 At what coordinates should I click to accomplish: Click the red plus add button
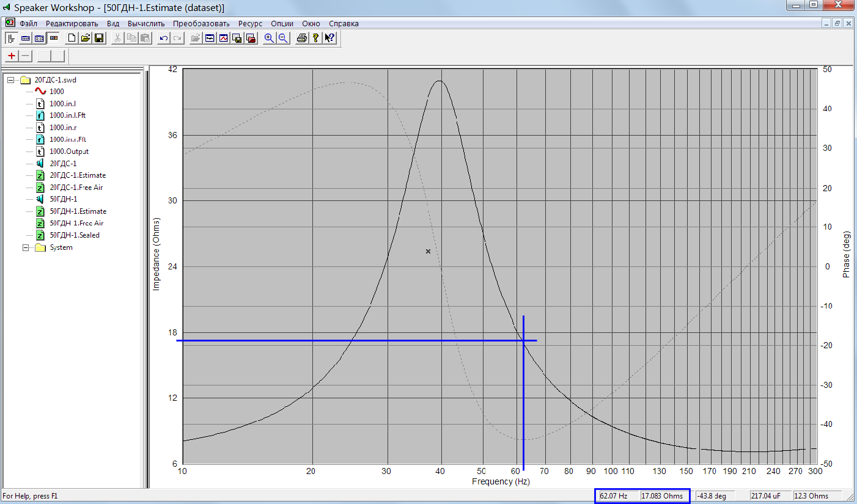point(12,56)
